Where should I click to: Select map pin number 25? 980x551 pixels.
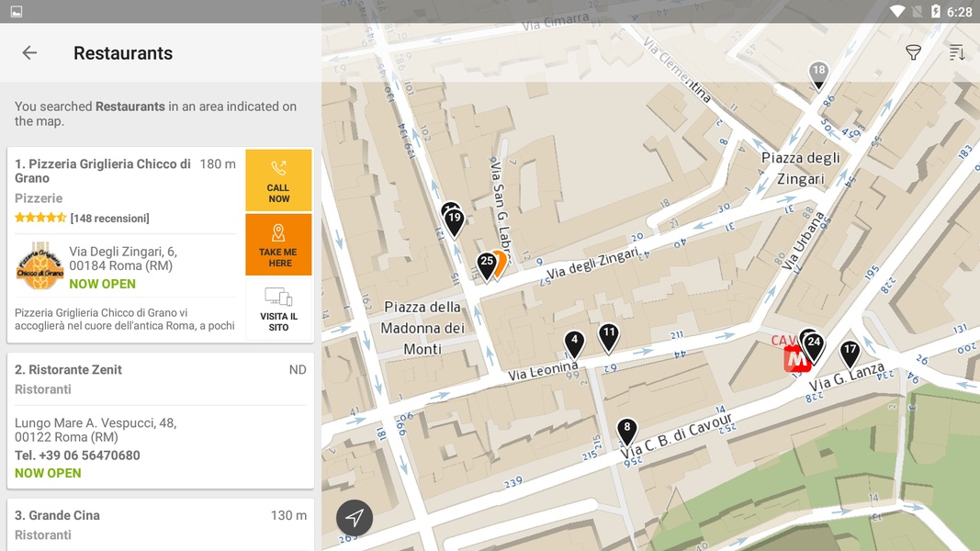click(487, 265)
